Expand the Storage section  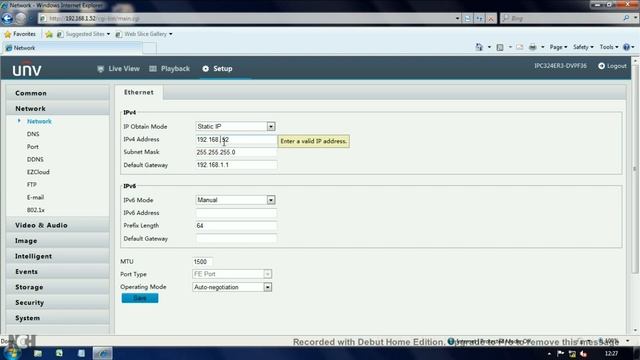[58, 287]
